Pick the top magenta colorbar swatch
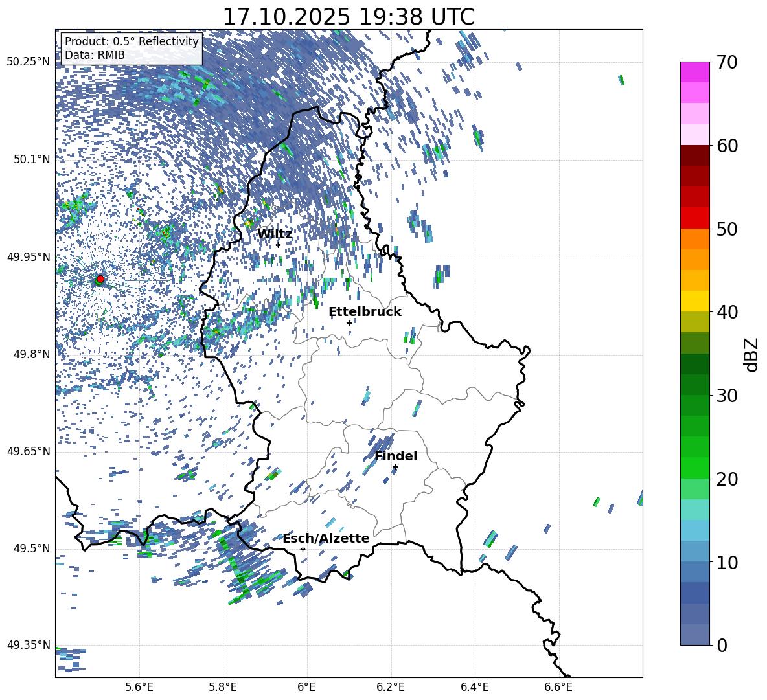The height and width of the screenshot is (700, 767). tap(695, 72)
